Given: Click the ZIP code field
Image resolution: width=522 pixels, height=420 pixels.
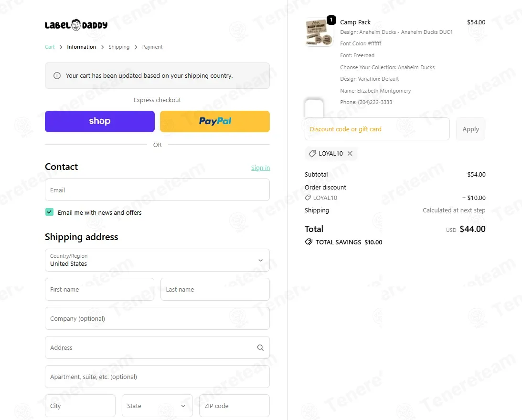Looking at the screenshot, I should 234,406.
